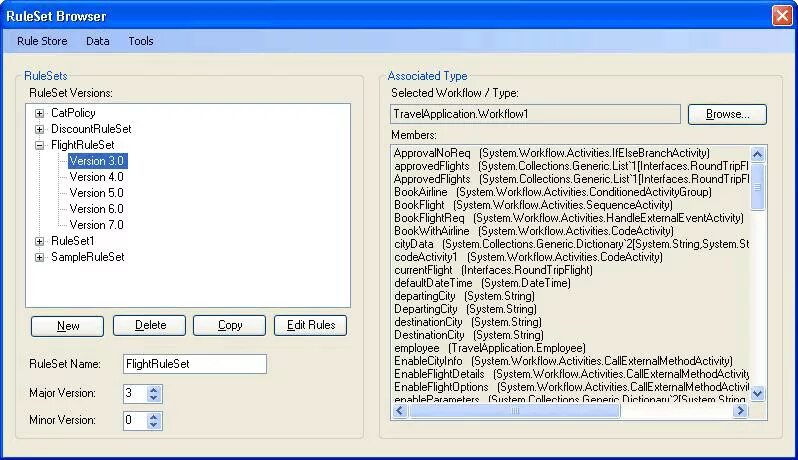Select the SampleRuleSet label
This screenshot has height=460, width=798.
coord(88,257)
